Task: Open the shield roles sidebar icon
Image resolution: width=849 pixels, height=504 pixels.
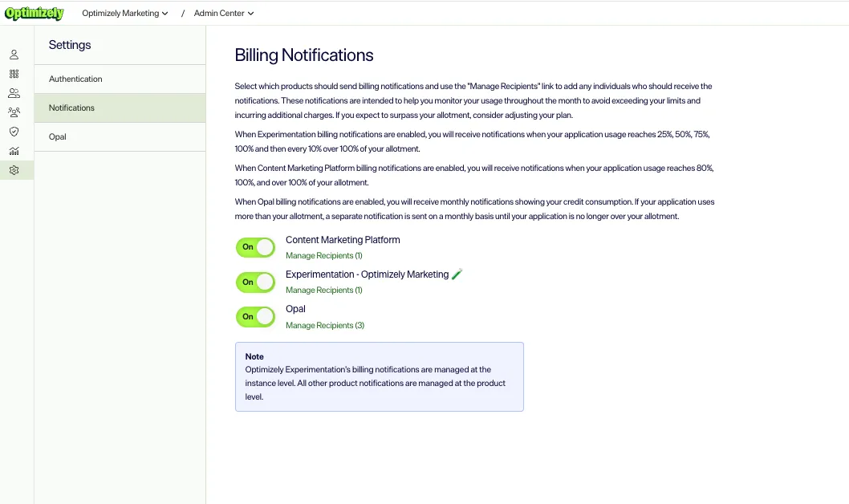Action: pos(14,132)
